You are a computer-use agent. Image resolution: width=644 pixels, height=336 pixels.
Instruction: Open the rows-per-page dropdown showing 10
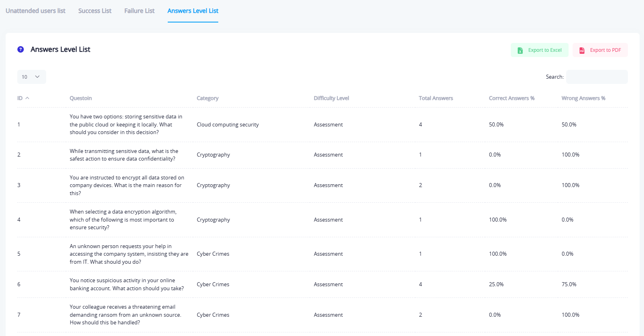pyautogui.click(x=31, y=77)
